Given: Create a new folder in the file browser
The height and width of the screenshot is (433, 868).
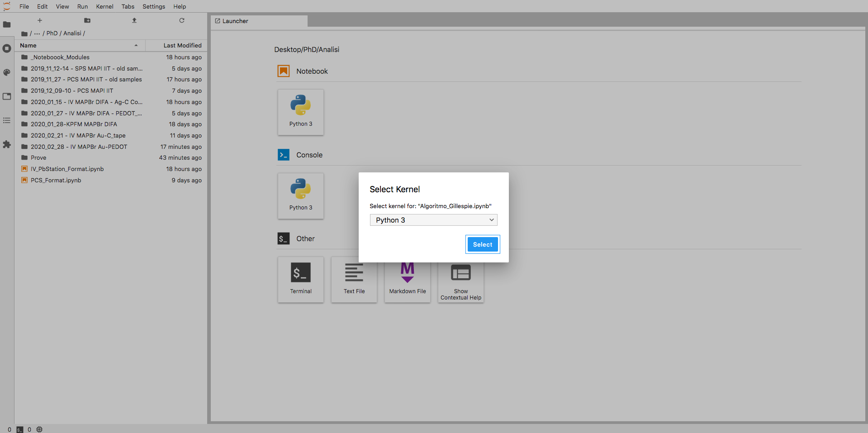Looking at the screenshot, I should point(87,20).
